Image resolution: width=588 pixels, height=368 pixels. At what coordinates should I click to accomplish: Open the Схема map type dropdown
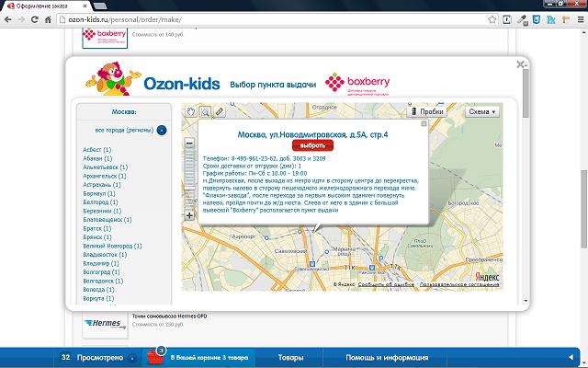click(x=482, y=111)
